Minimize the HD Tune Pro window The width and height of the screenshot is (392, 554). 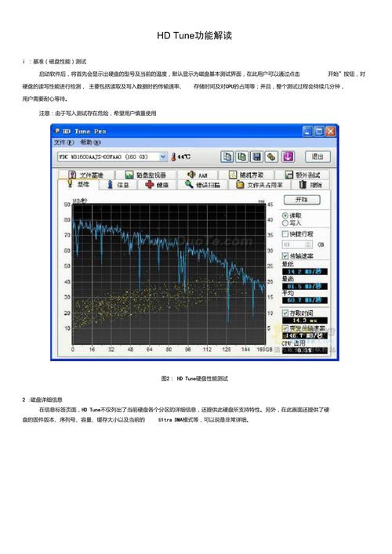[x=307, y=132]
